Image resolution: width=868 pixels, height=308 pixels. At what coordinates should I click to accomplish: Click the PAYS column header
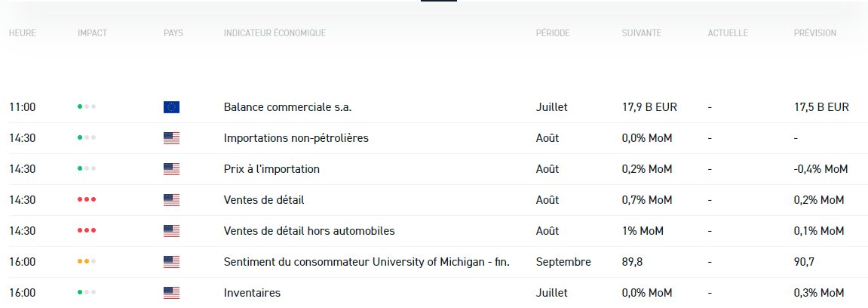pyautogui.click(x=173, y=33)
